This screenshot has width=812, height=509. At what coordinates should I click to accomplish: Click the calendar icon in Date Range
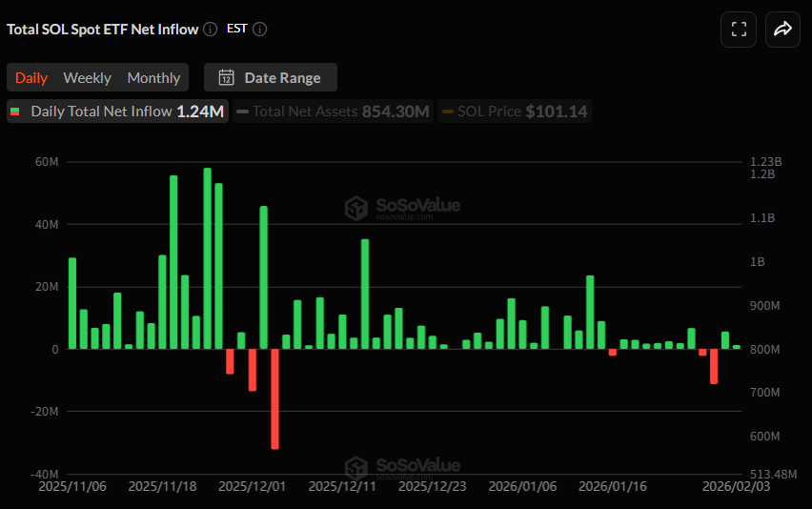(x=226, y=78)
